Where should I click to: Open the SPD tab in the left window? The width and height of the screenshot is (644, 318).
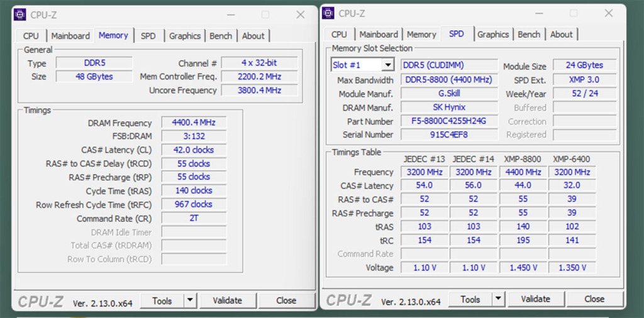(148, 36)
